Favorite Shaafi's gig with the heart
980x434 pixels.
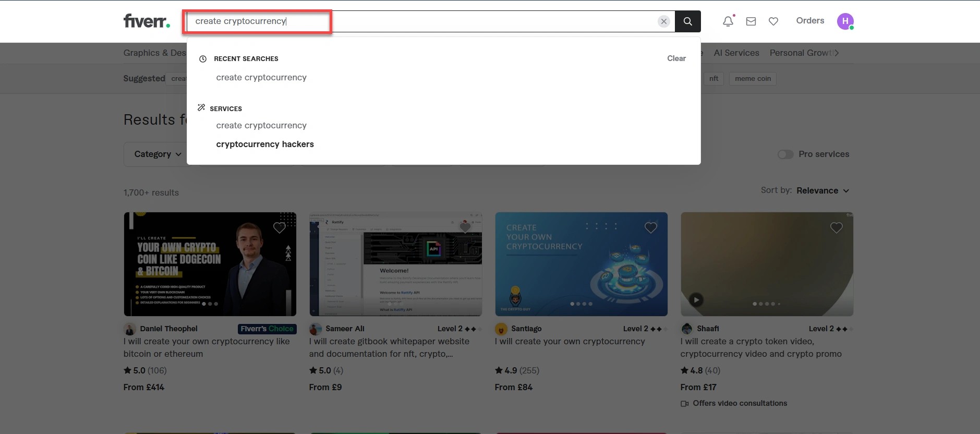click(x=837, y=227)
